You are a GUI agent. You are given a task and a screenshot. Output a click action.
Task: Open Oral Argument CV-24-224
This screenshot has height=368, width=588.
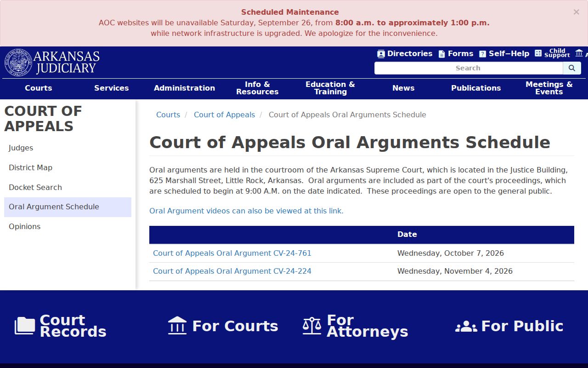[x=232, y=271]
